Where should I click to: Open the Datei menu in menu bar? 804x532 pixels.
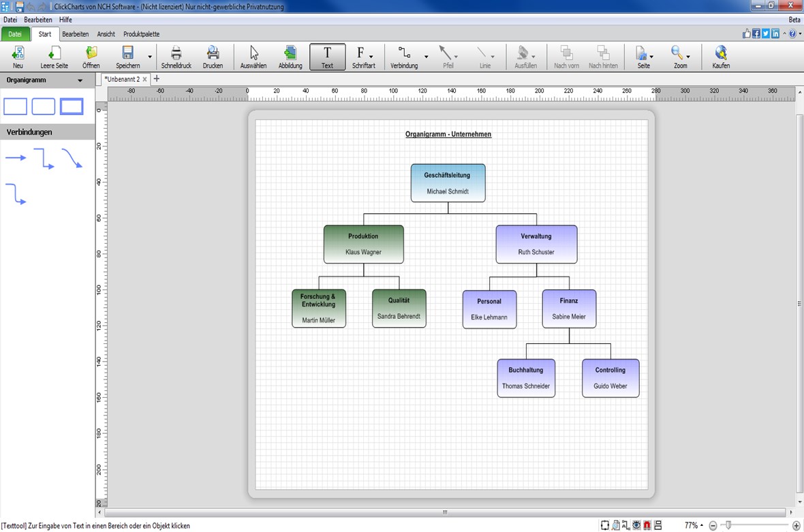click(10, 20)
